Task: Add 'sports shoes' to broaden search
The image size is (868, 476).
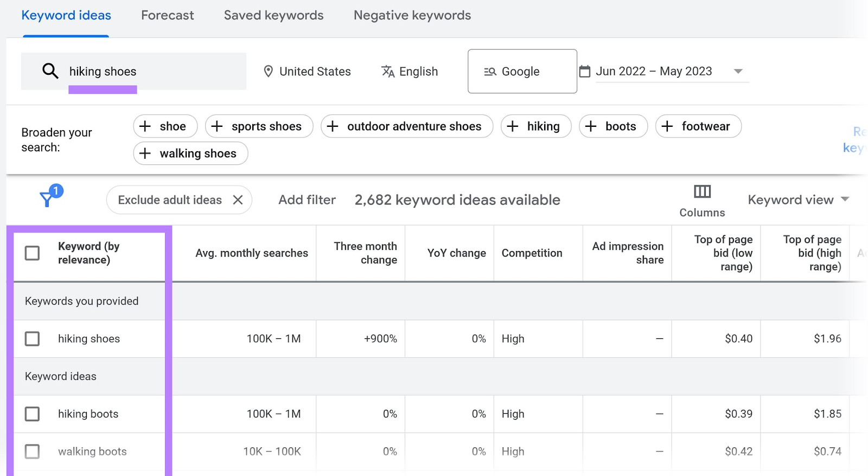Action: click(x=259, y=126)
